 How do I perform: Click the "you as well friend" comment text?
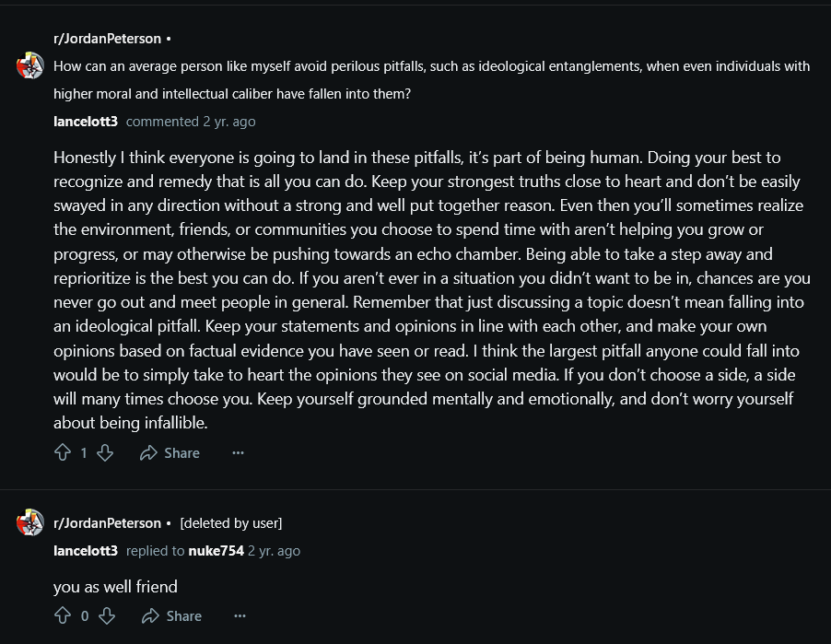[115, 587]
